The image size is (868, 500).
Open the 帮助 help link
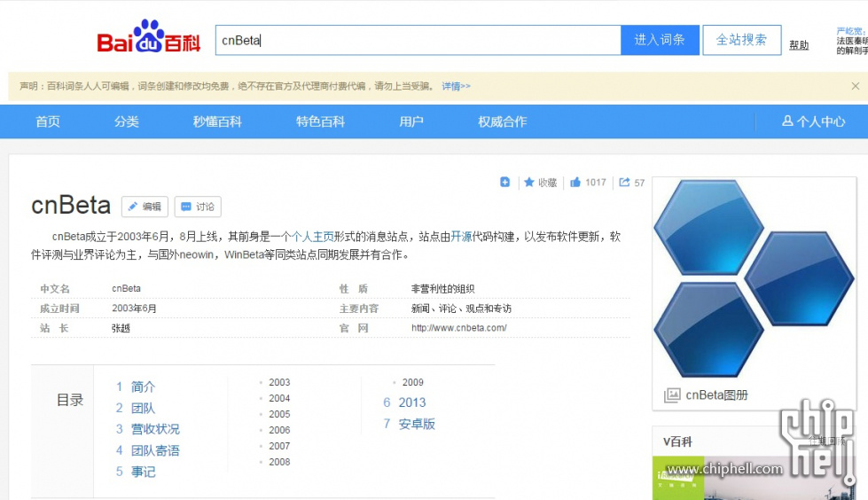click(799, 45)
